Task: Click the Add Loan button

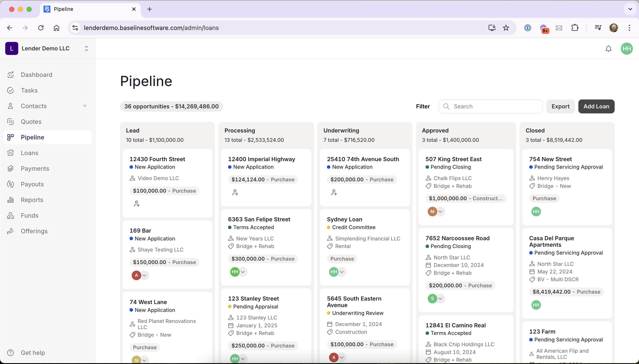Action: 596,106
